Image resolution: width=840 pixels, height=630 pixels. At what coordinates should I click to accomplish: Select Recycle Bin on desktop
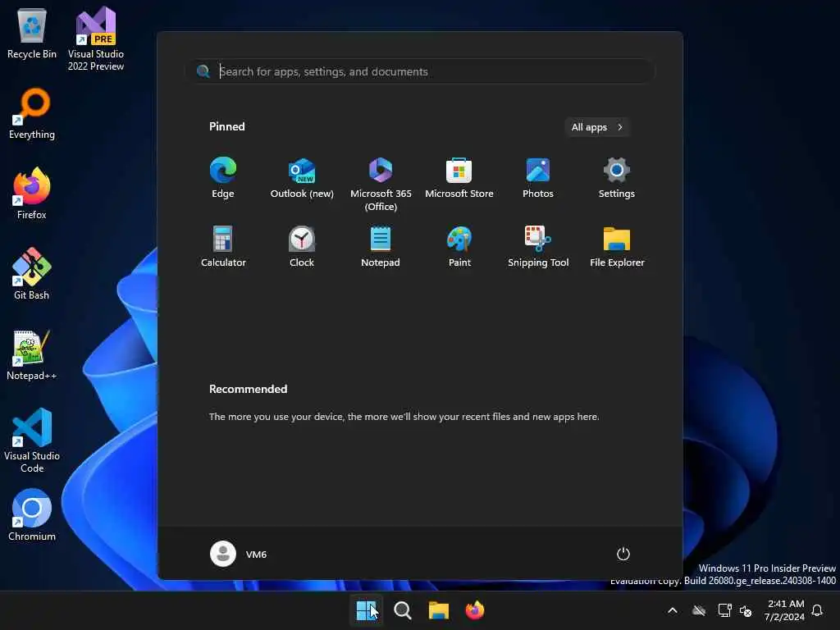tap(32, 33)
